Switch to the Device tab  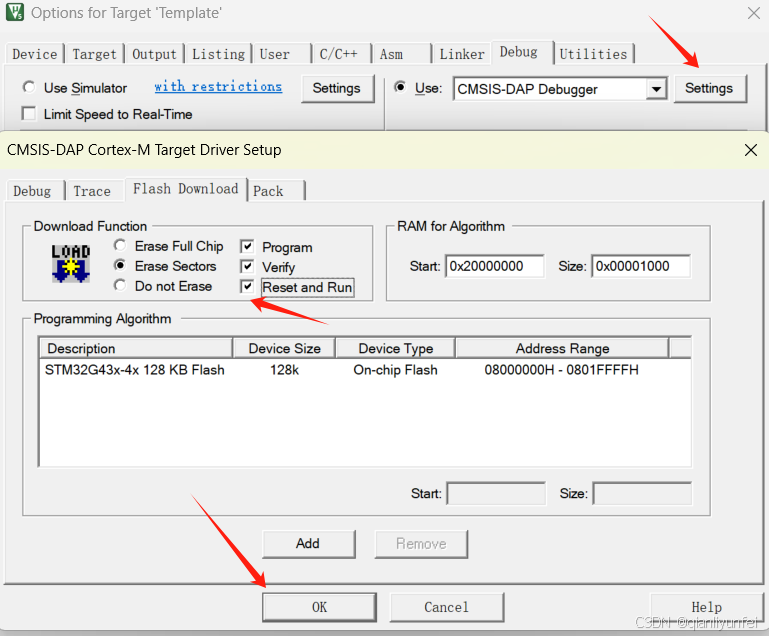35,54
